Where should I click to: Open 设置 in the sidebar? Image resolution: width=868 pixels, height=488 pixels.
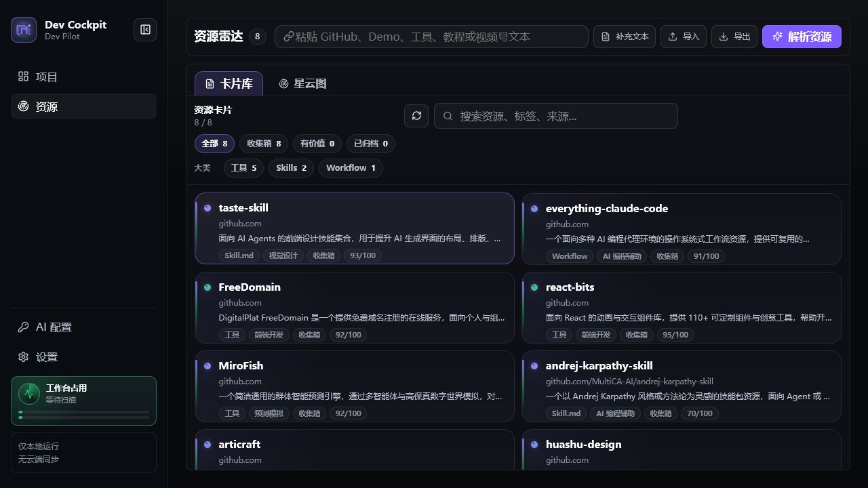[x=83, y=357]
